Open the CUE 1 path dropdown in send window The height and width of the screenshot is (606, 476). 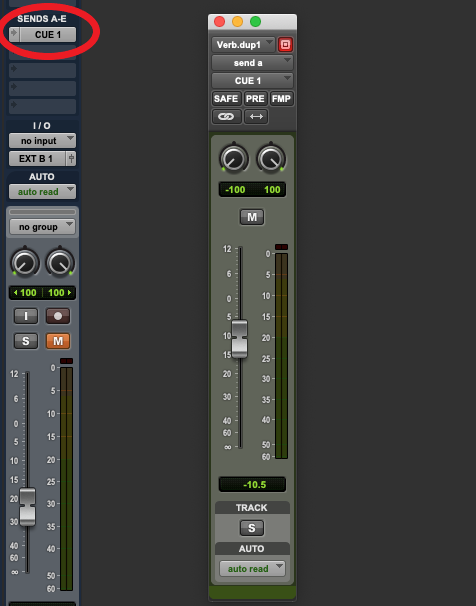pos(252,80)
